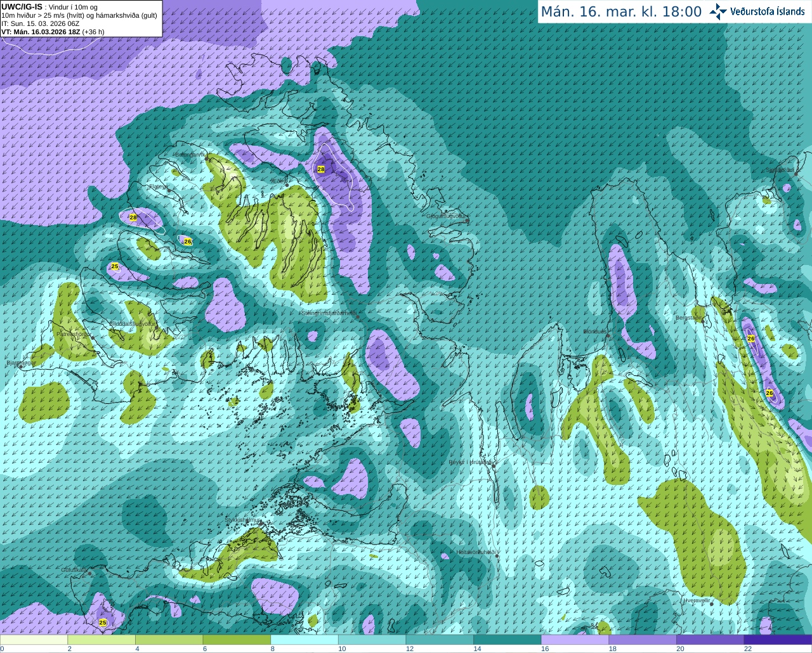The height and width of the screenshot is (653, 812).
Task: Select the Steingrímsfjarðarheiði station label
Action: click(329, 313)
